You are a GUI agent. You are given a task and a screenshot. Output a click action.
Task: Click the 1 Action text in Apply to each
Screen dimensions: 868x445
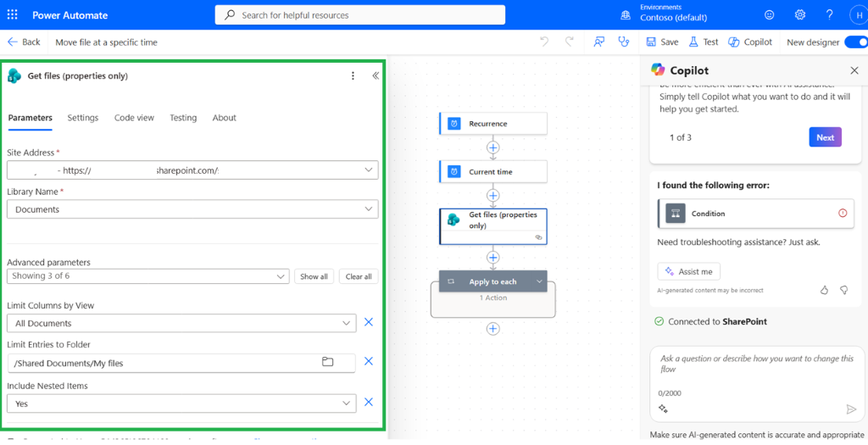pos(493,298)
